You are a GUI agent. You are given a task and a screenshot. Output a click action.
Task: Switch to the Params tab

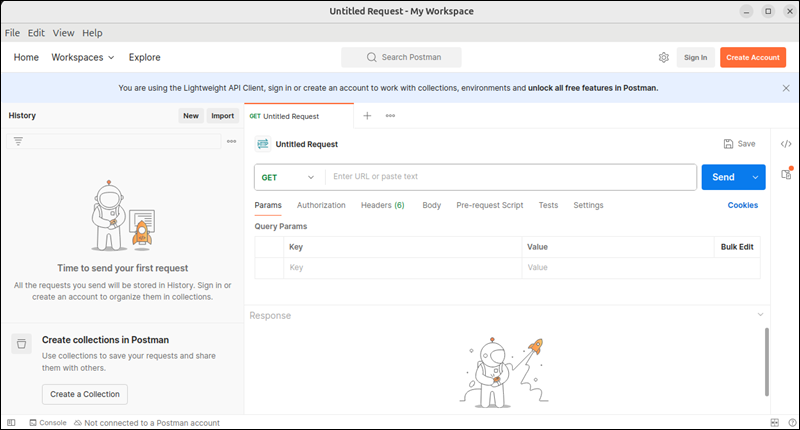(x=268, y=205)
